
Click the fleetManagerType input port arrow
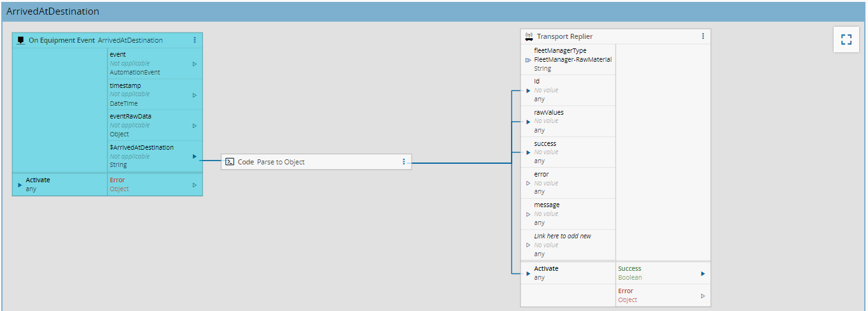528,60
